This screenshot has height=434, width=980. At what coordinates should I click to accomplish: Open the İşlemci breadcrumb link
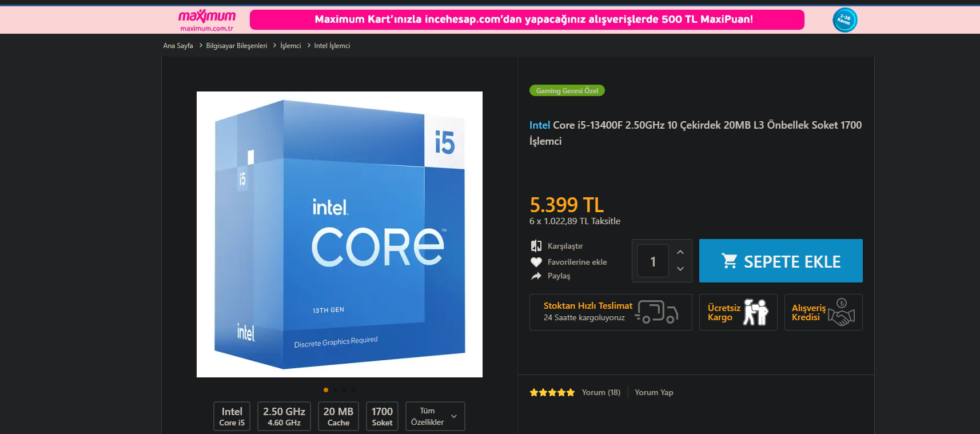(x=290, y=46)
